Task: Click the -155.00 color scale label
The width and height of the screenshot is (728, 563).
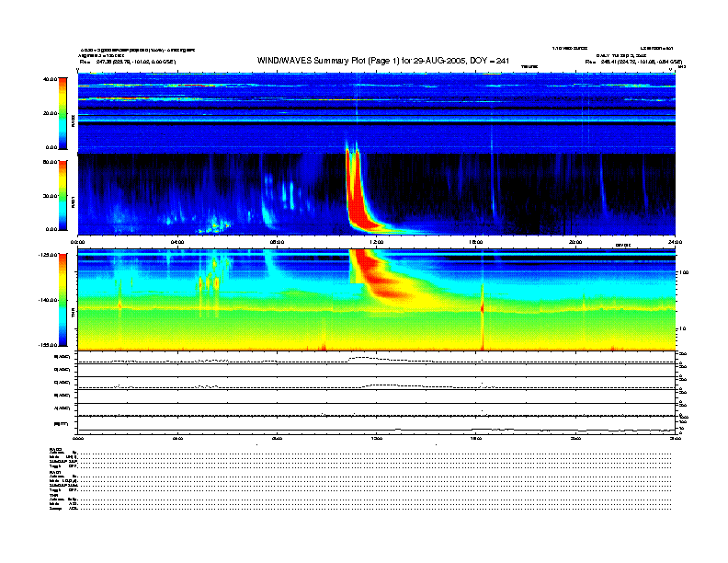Action: click(x=48, y=345)
